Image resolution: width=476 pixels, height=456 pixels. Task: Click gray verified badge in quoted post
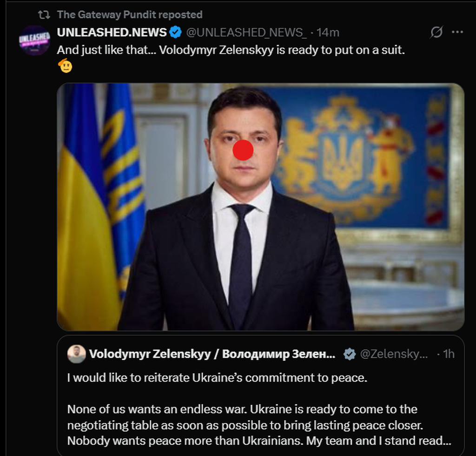350,355
